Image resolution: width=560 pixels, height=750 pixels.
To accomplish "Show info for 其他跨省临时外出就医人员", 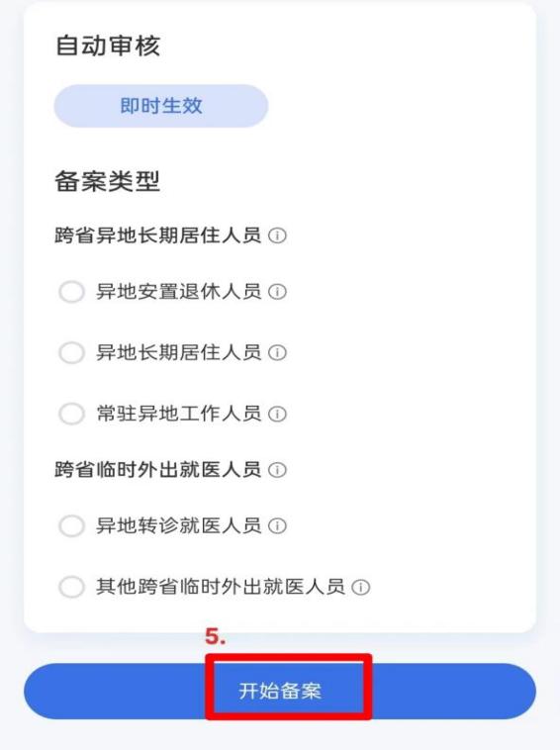I will (x=361, y=588).
